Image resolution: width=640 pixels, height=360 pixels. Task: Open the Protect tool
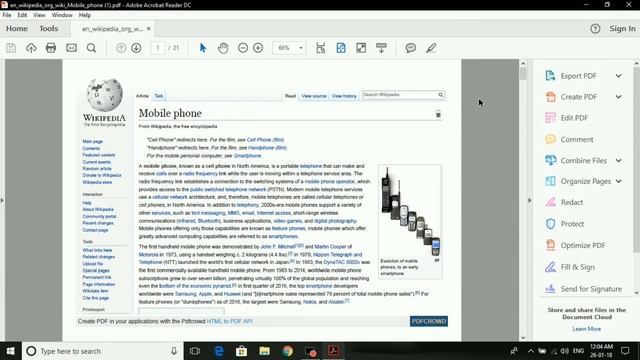click(572, 224)
